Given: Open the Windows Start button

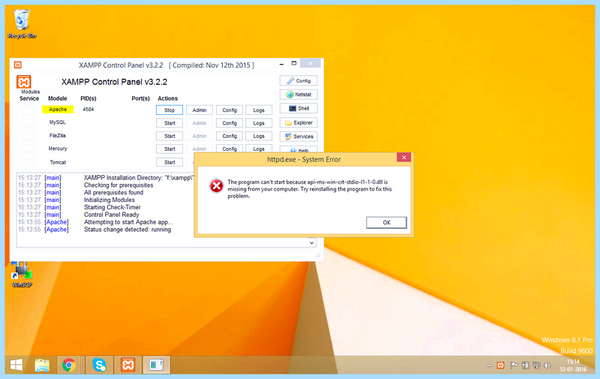Looking at the screenshot, I should coord(16,365).
